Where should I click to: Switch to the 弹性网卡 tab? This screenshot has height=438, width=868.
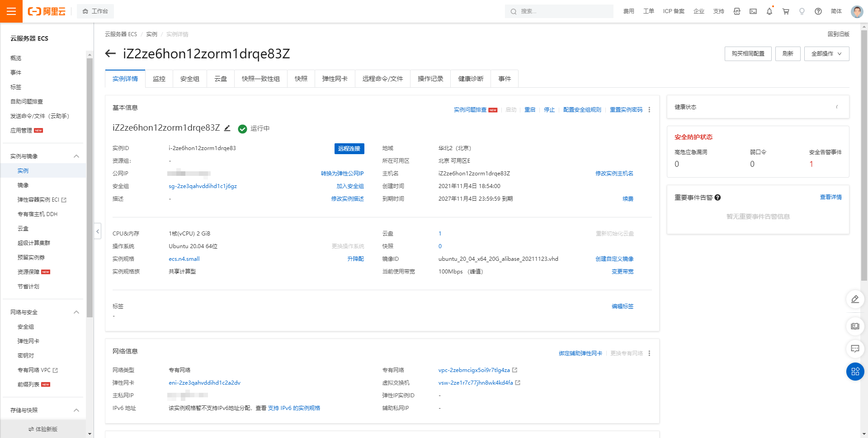[x=335, y=79]
